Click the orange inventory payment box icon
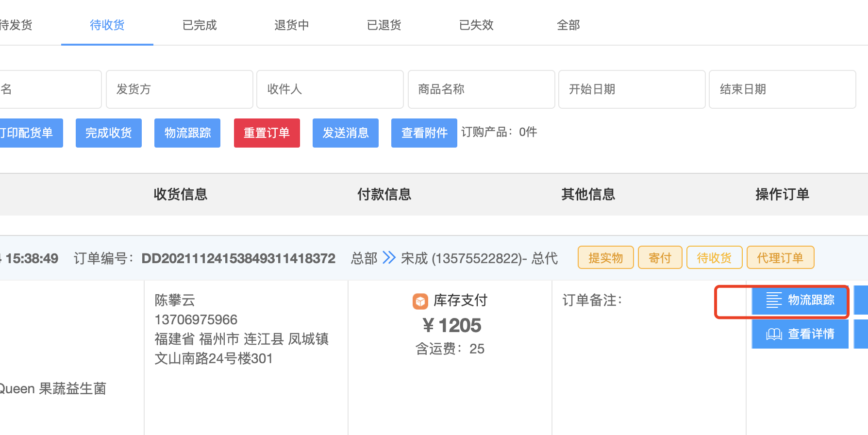This screenshot has width=868, height=435. 420,301
